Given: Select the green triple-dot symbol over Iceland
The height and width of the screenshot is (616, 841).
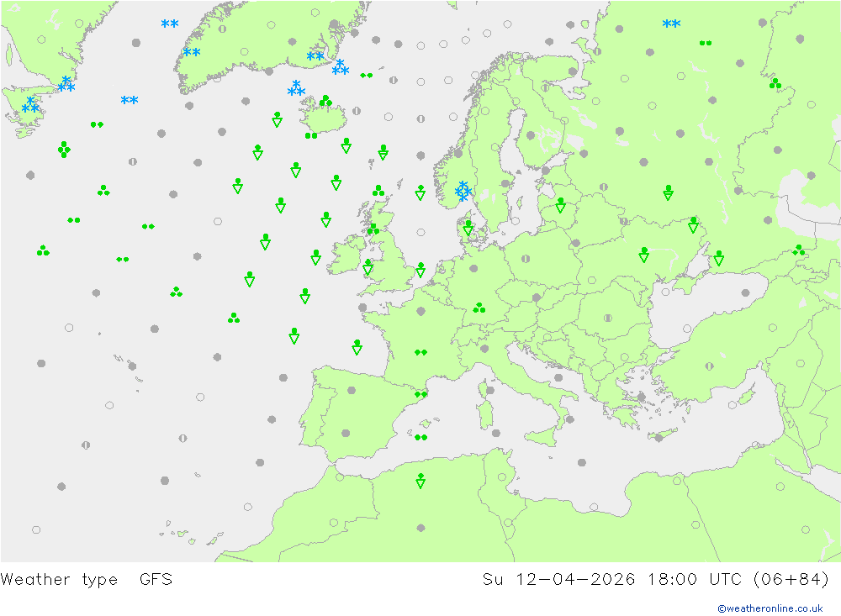Looking at the screenshot, I should click(325, 101).
